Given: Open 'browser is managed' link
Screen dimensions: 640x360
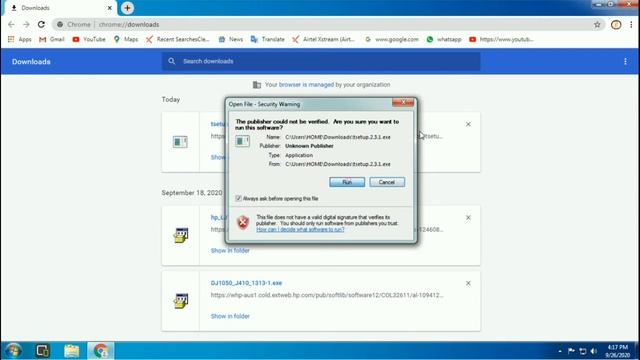Looking at the screenshot, I should click(x=306, y=84).
